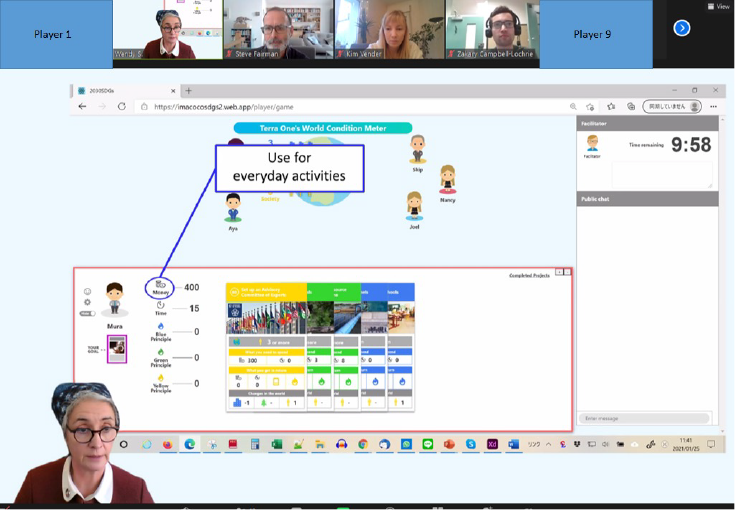Click the smiley face icon beside Mura

tap(87, 291)
